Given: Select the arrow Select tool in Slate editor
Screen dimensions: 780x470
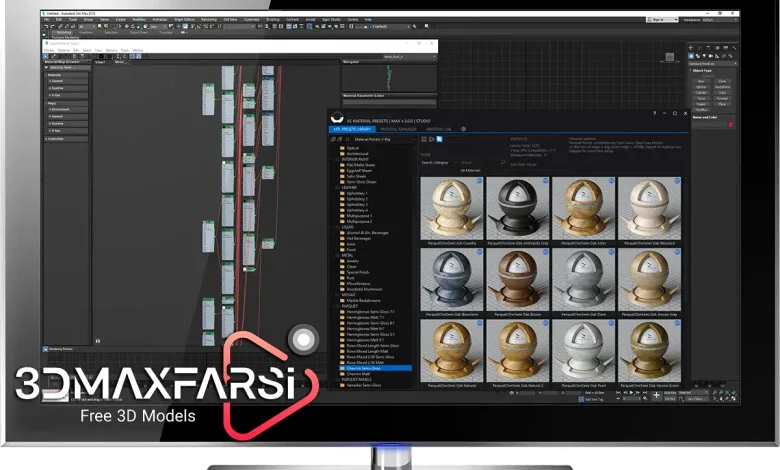Looking at the screenshot, I should [x=45, y=56].
